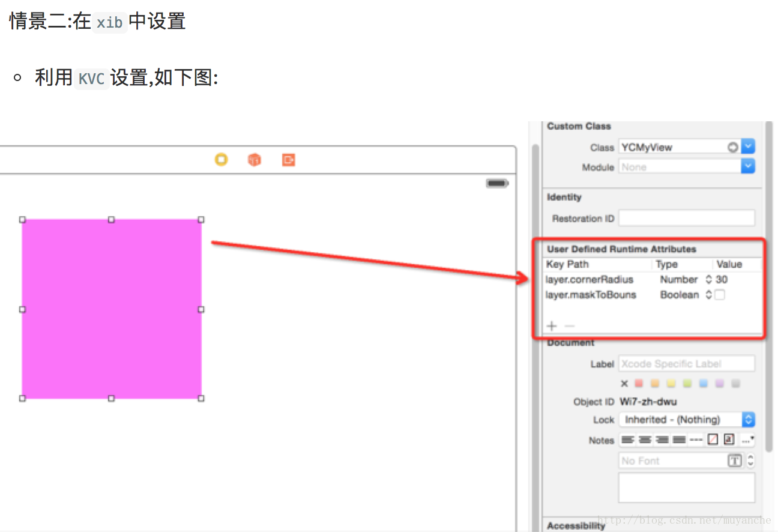Click the top-center resize handle of magenta view

coord(112,220)
